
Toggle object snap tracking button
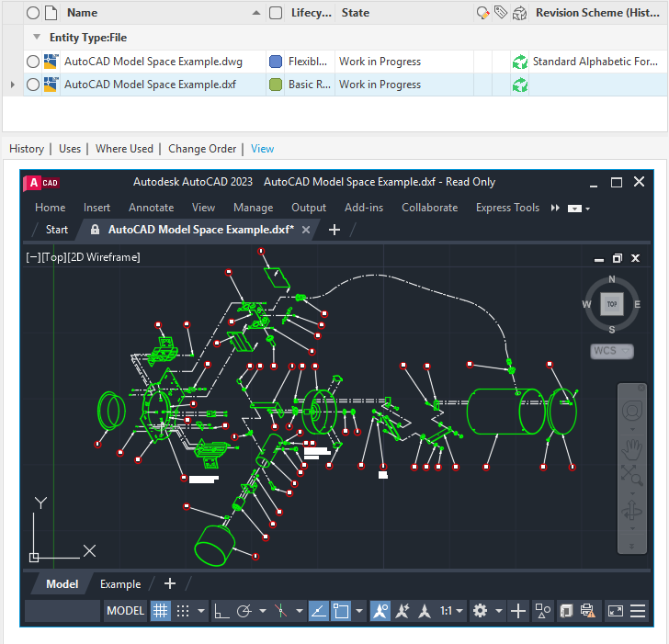tap(319, 611)
